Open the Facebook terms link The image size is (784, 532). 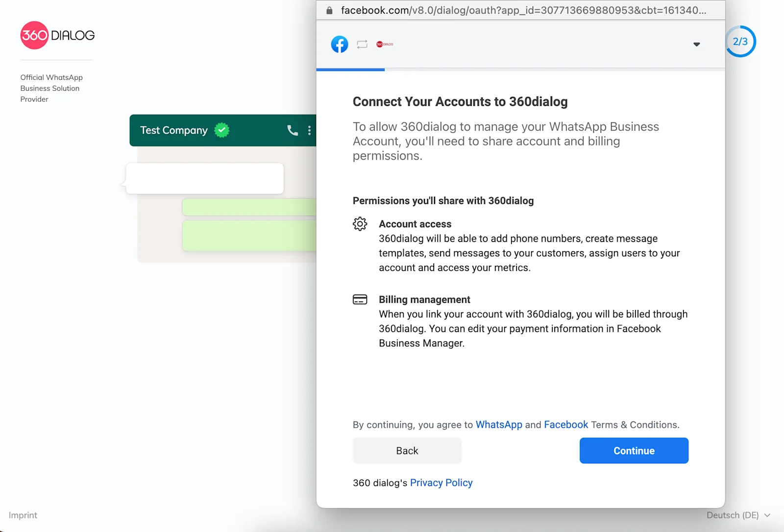(x=566, y=425)
